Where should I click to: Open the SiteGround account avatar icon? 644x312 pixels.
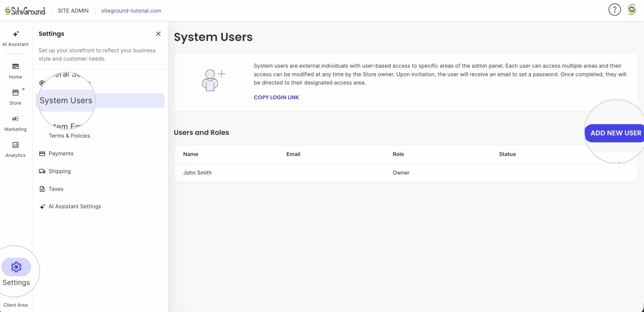632,10
